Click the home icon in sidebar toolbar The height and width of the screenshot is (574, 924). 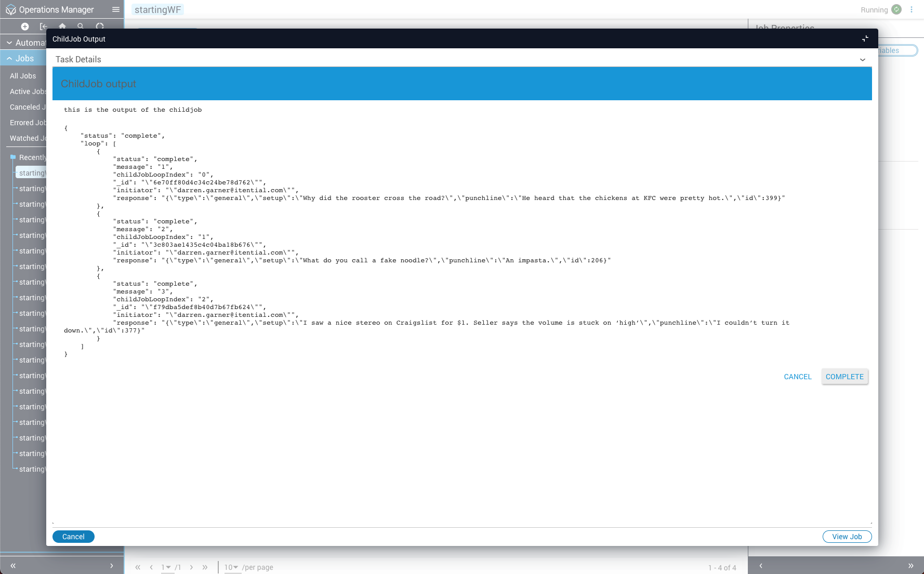[62, 26]
